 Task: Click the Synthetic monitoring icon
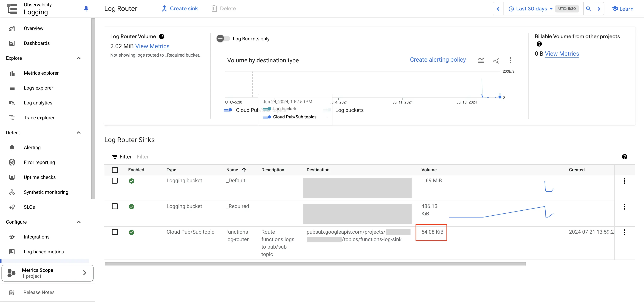[12, 192]
